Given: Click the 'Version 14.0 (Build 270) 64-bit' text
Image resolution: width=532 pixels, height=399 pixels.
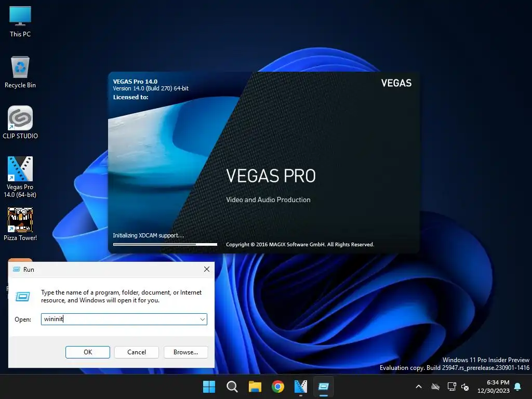Looking at the screenshot, I should click(151, 88).
